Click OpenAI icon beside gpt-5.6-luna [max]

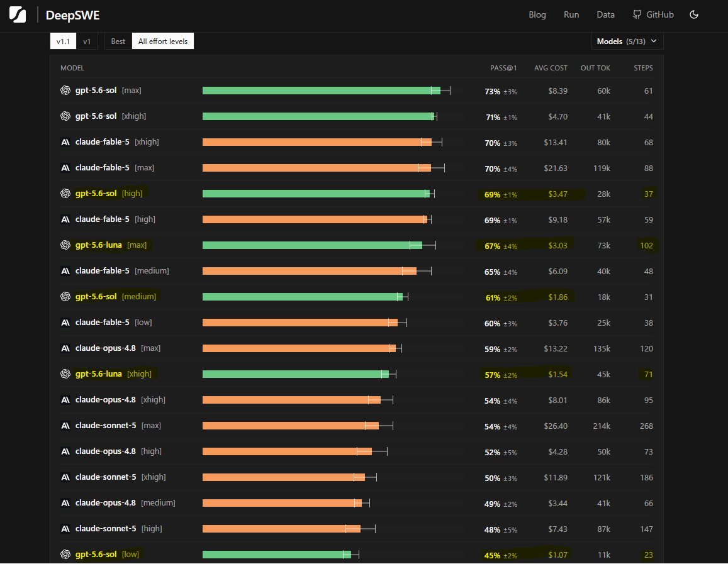pyautogui.click(x=65, y=245)
